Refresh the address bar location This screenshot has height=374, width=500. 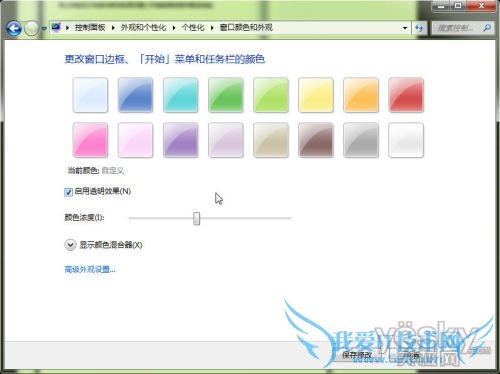coord(419,28)
